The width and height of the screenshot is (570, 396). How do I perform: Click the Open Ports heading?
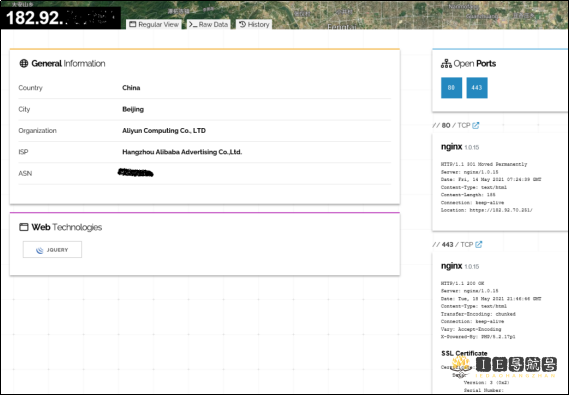click(x=475, y=64)
